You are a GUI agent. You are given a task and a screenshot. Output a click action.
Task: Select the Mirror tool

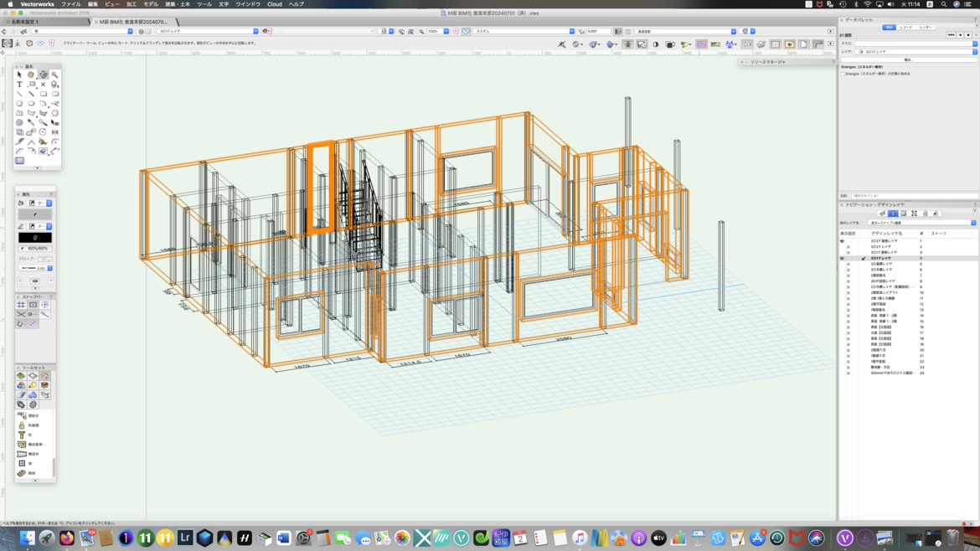[54, 132]
